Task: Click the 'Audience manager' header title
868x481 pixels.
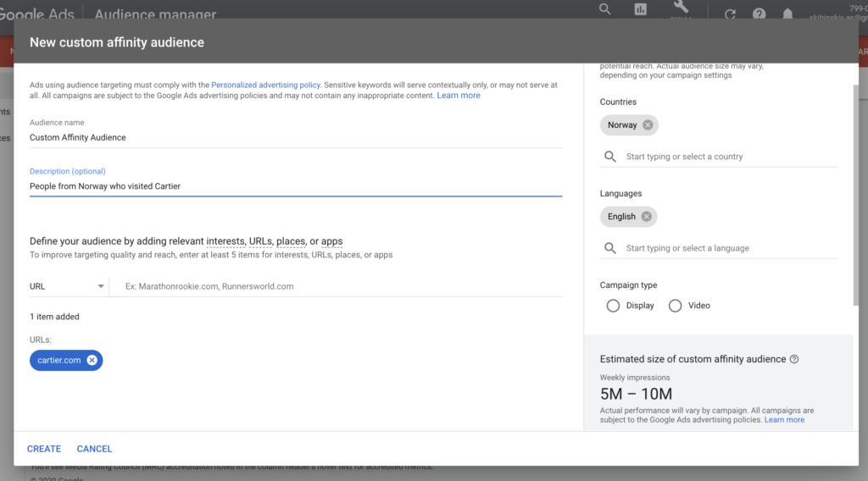Action: pyautogui.click(x=155, y=14)
